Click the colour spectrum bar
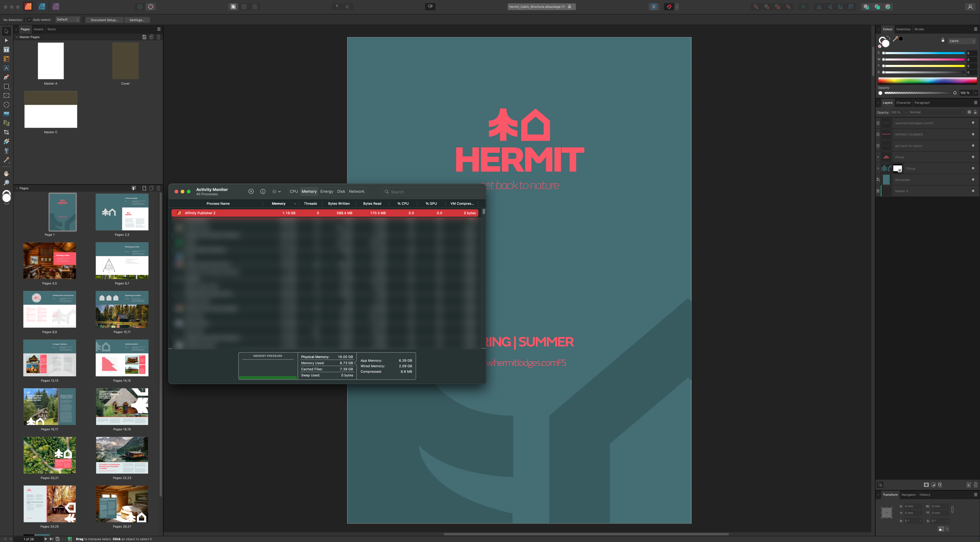This screenshot has width=980, height=542. pyautogui.click(x=927, y=81)
